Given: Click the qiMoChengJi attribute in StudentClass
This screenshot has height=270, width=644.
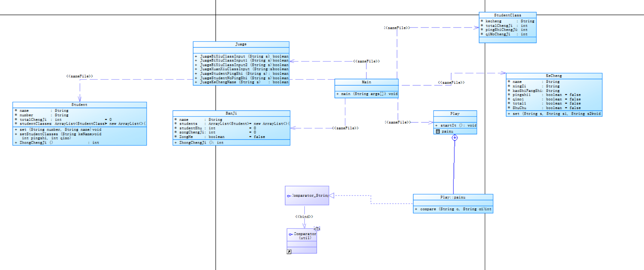Looking at the screenshot, I should coord(504,34).
